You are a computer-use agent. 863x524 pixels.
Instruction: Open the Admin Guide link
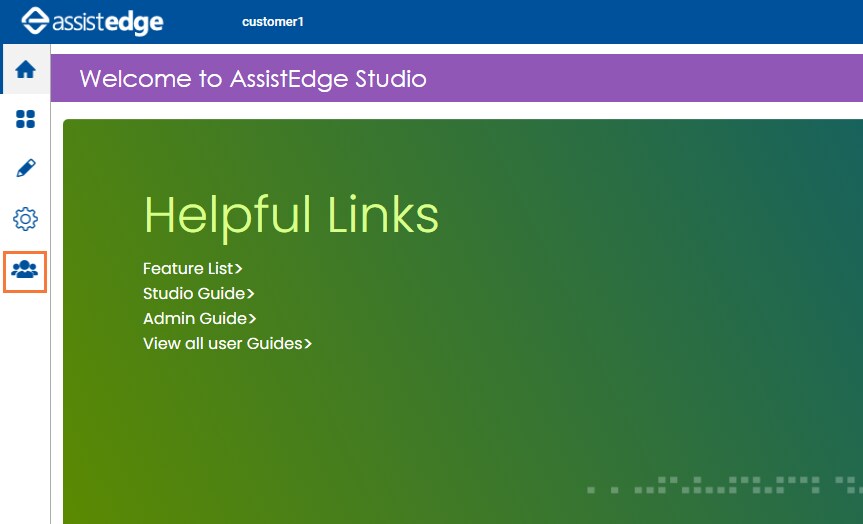point(200,319)
